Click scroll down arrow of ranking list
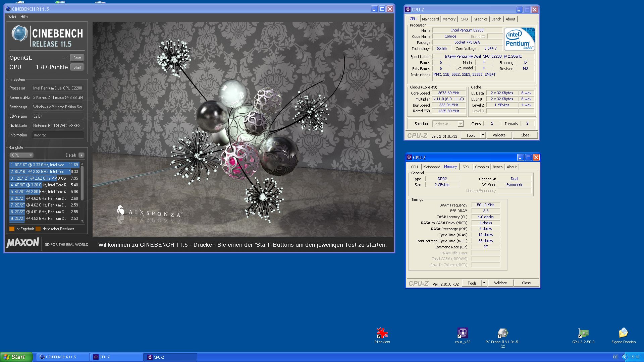Image resolution: width=644 pixels, height=362 pixels. [x=82, y=221]
